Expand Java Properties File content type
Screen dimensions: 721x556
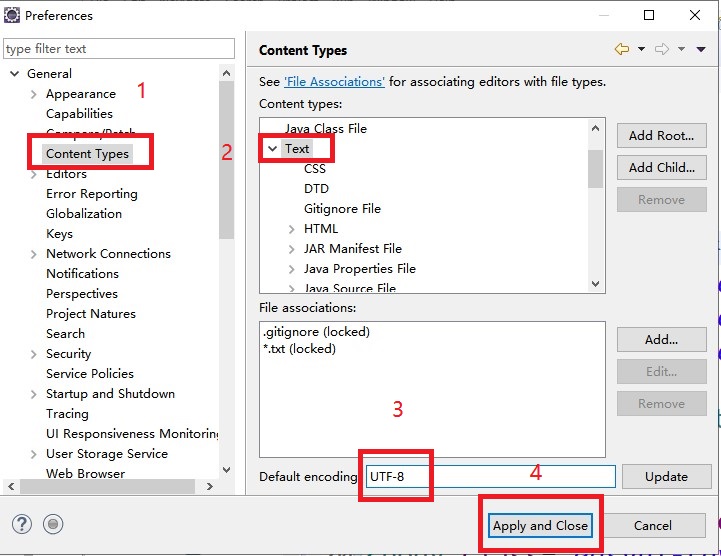point(291,269)
